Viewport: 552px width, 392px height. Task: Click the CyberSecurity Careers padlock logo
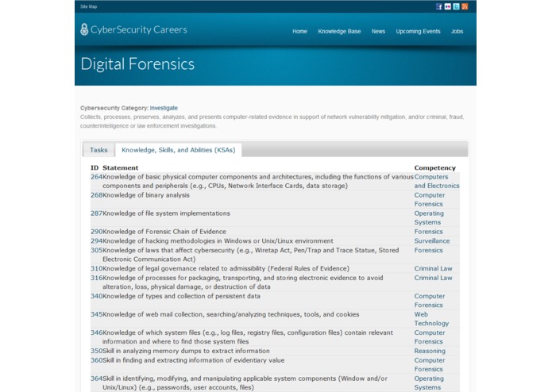[84, 29]
